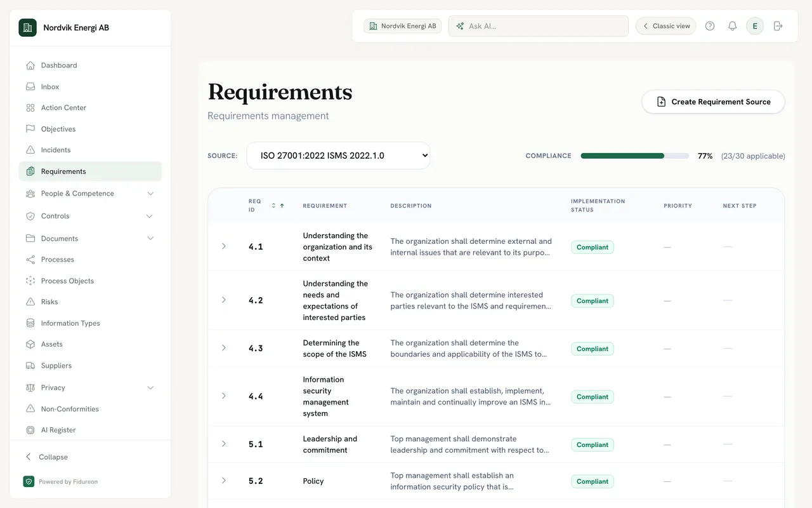Expand requirement row 4.4
Viewport: 812px width, 508px height.
click(223, 396)
